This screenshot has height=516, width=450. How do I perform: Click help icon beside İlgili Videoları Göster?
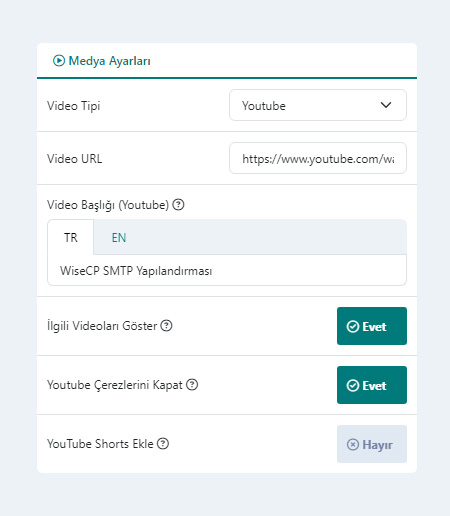[166, 325]
